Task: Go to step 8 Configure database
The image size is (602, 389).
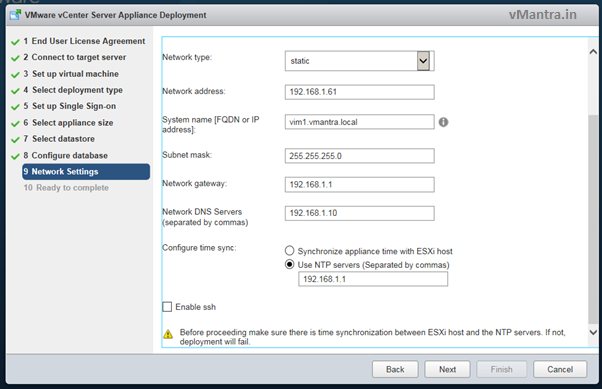Action: 65,156
